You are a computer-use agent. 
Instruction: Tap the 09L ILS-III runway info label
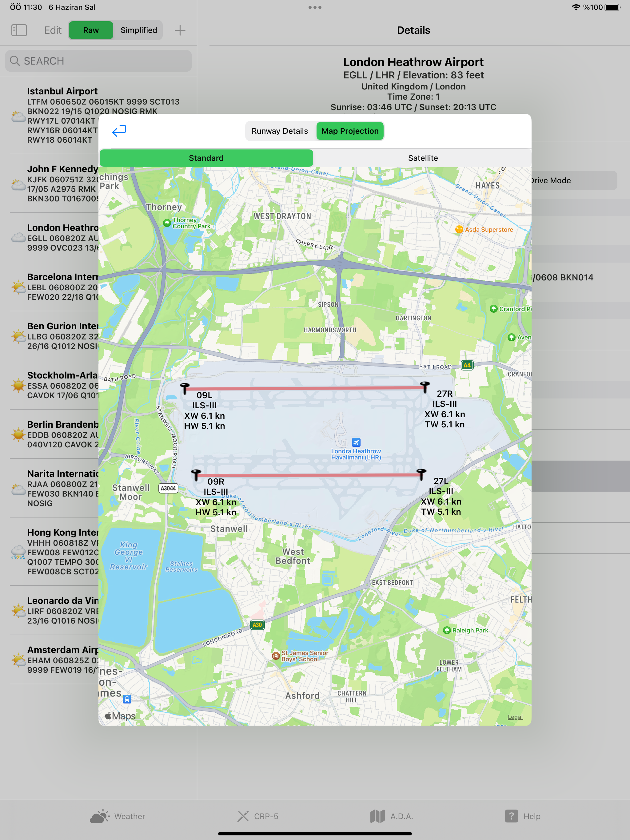[205, 410]
